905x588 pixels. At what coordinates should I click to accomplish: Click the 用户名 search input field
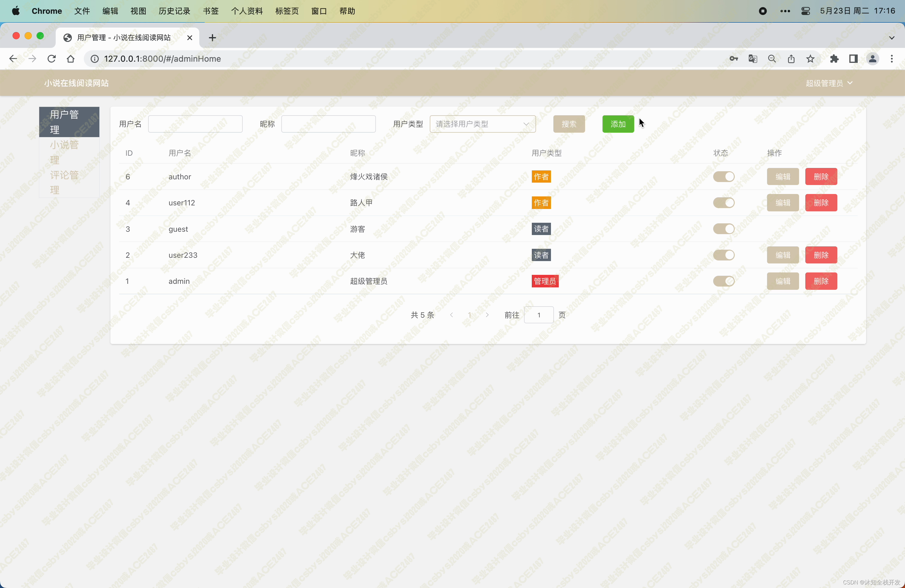(x=195, y=124)
